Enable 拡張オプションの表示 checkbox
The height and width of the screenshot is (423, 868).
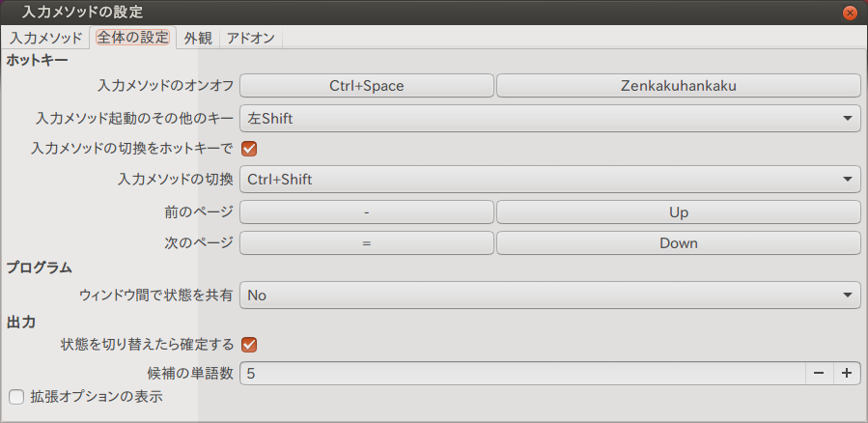pos(15,396)
